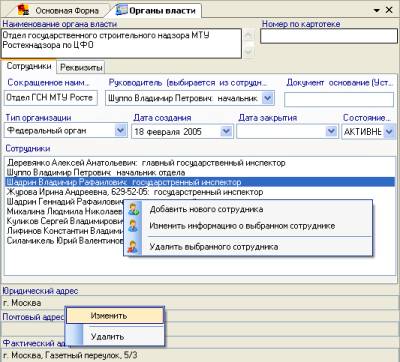Choose Удалить выбранного сотрудника menu item
This screenshot has height=362, width=400.
(248, 247)
